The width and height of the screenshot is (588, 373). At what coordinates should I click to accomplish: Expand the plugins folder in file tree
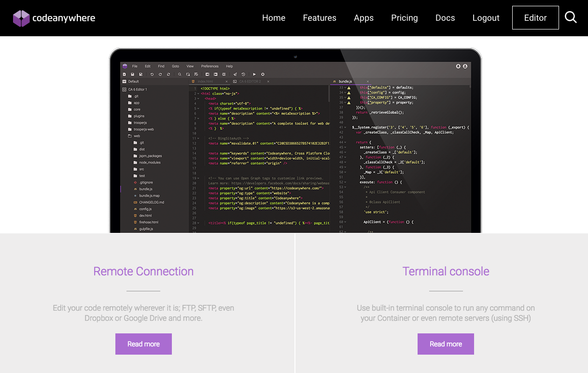point(139,116)
